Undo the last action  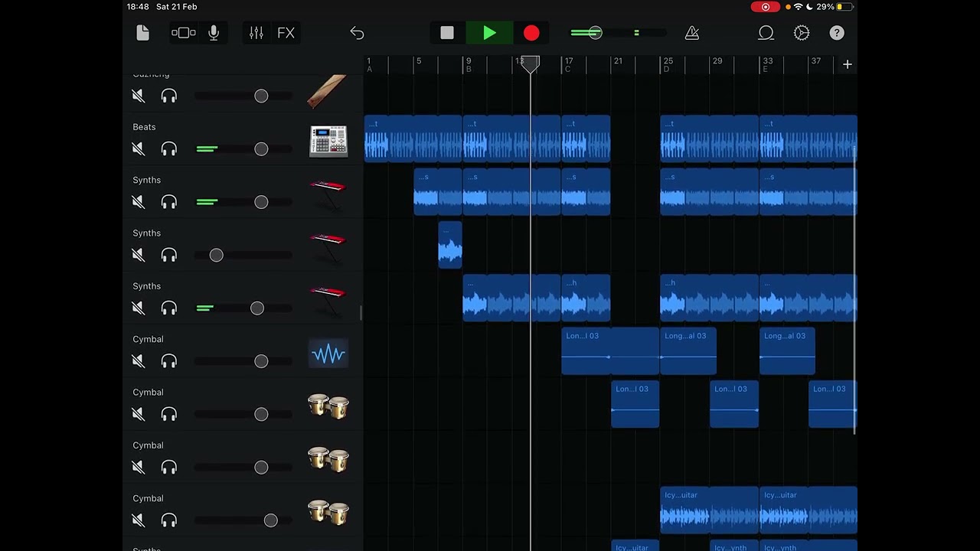click(x=357, y=33)
